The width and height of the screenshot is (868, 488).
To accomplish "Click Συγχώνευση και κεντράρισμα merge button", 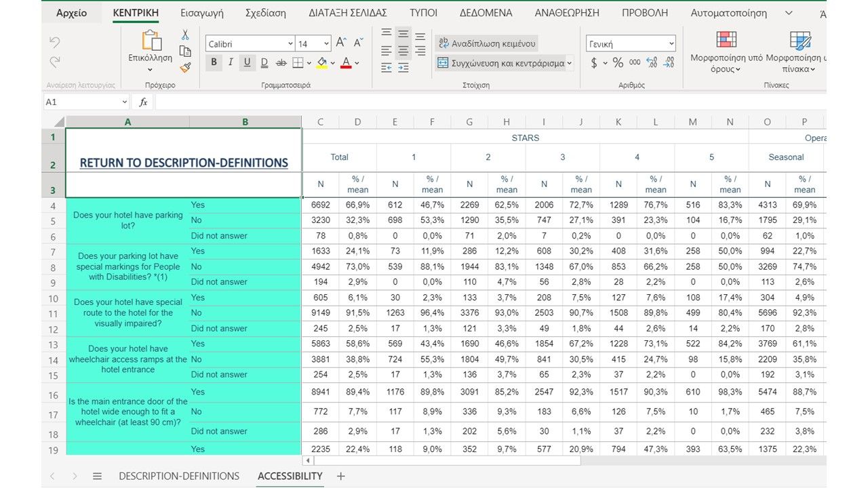I will [x=500, y=63].
